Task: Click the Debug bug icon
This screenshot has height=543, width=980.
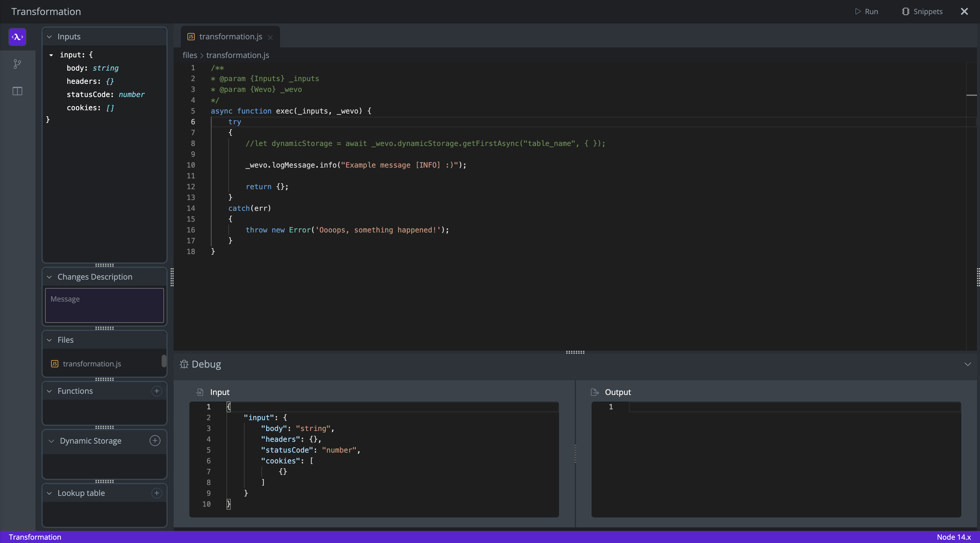Action: tap(184, 364)
